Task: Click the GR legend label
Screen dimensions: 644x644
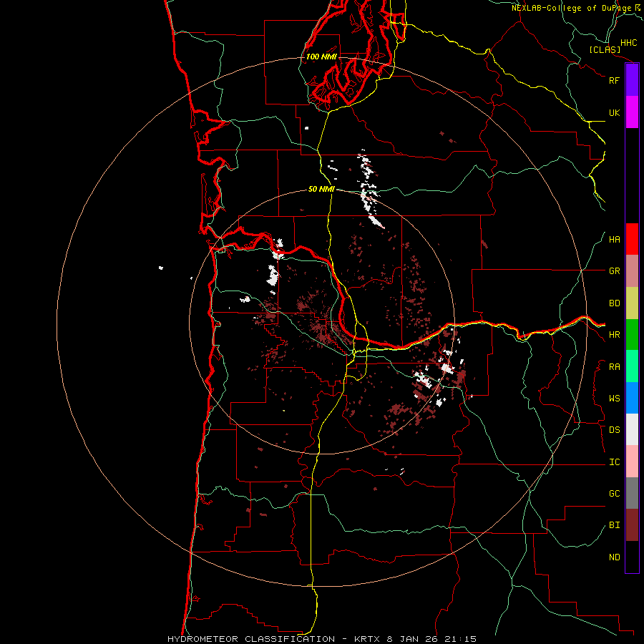Action: point(614,271)
